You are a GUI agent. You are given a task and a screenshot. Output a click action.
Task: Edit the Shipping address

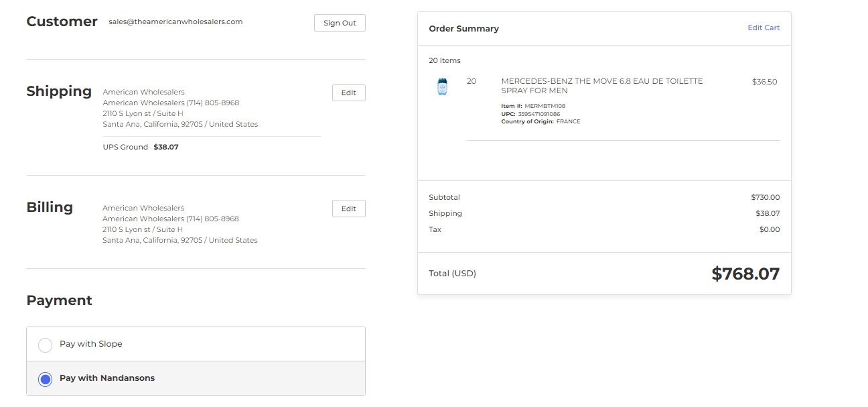[348, 93]
